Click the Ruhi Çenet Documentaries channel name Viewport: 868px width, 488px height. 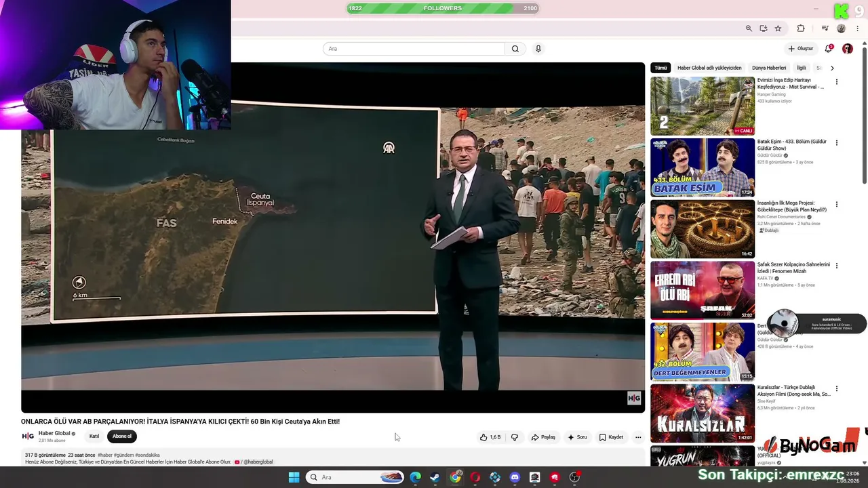click(x=781, y=217)
